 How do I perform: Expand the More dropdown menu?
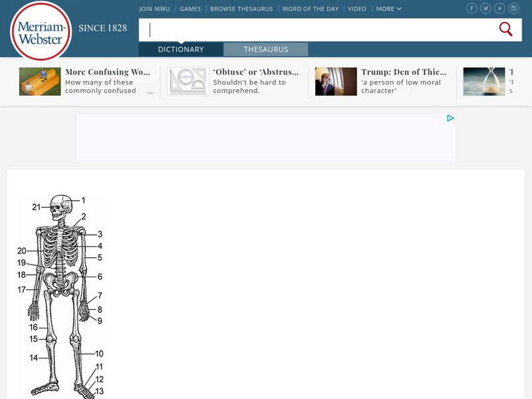click(388, 9)
